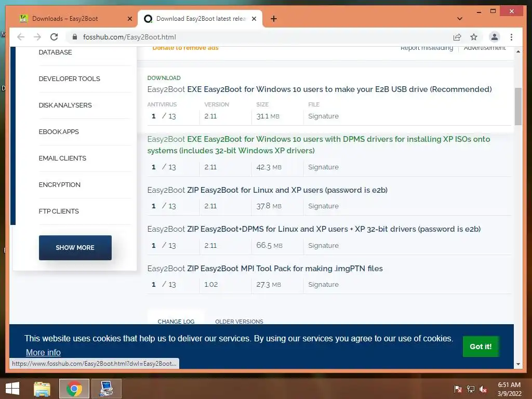Open EBOOK APPS category

[x=59, y=131]
